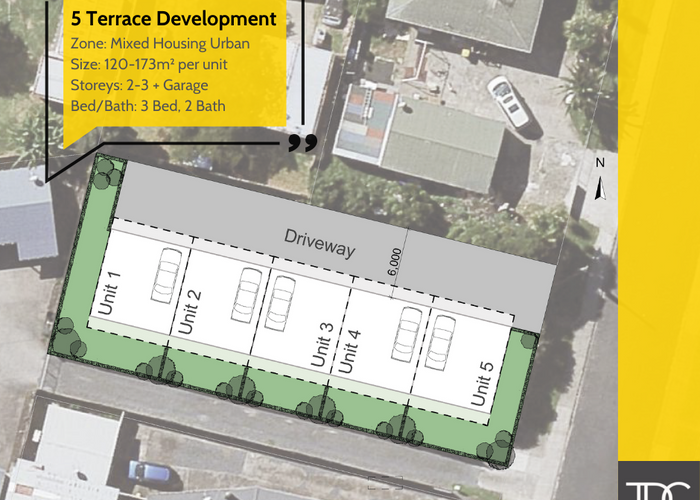Image resolution: width=700 pixels, height=500 pixels.
Task: Select the 'Zone: Mixed Housing Urban' line
Action: coord(160,44)
